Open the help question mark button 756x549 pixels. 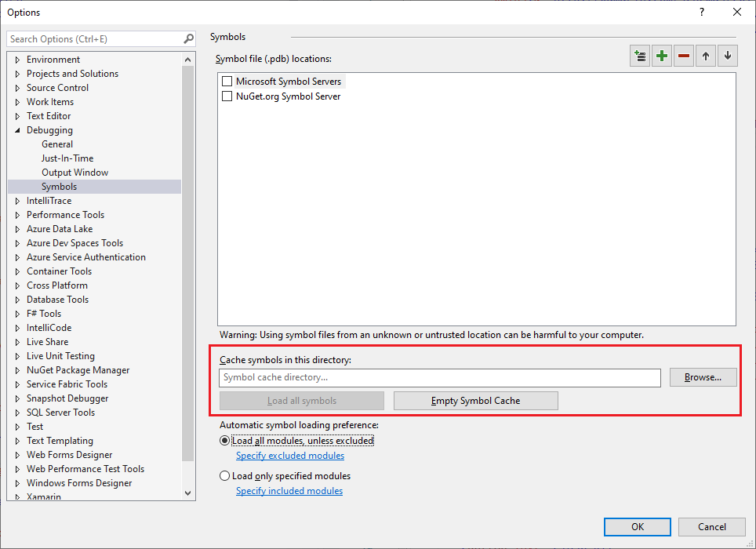(702, 12)
